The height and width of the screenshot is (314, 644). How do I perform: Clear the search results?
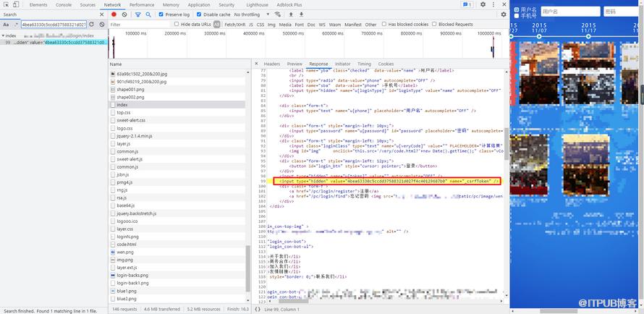click(x=102, y=25)
